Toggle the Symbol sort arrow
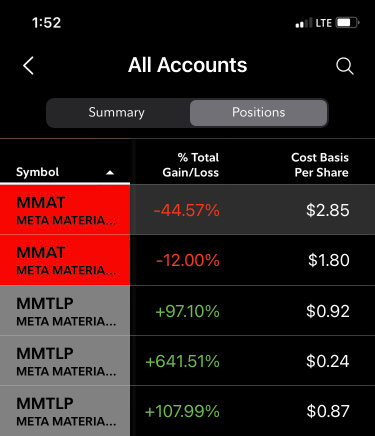The image size is (375, 436). click(x=110, y=173)
